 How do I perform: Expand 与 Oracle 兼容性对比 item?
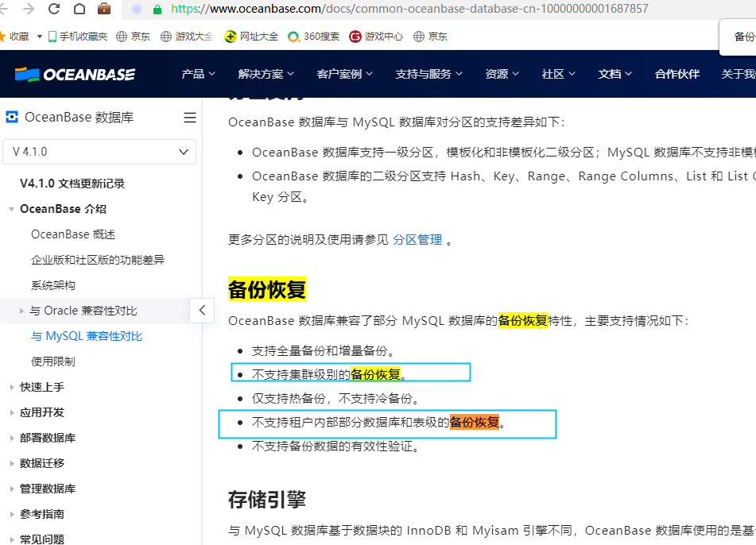point(21,311)
